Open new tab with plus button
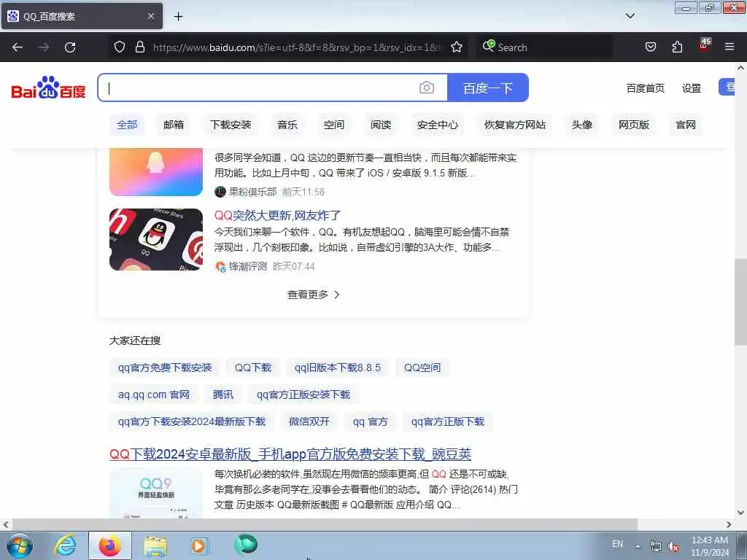This screenshot has width=747, height=560. pyautogui.click(x=178, y=17)
